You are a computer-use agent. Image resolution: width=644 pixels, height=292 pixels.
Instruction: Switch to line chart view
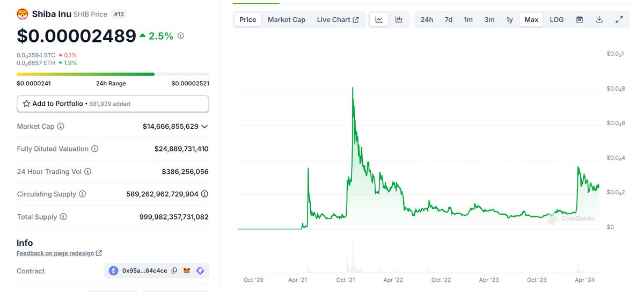coord(379,20)
